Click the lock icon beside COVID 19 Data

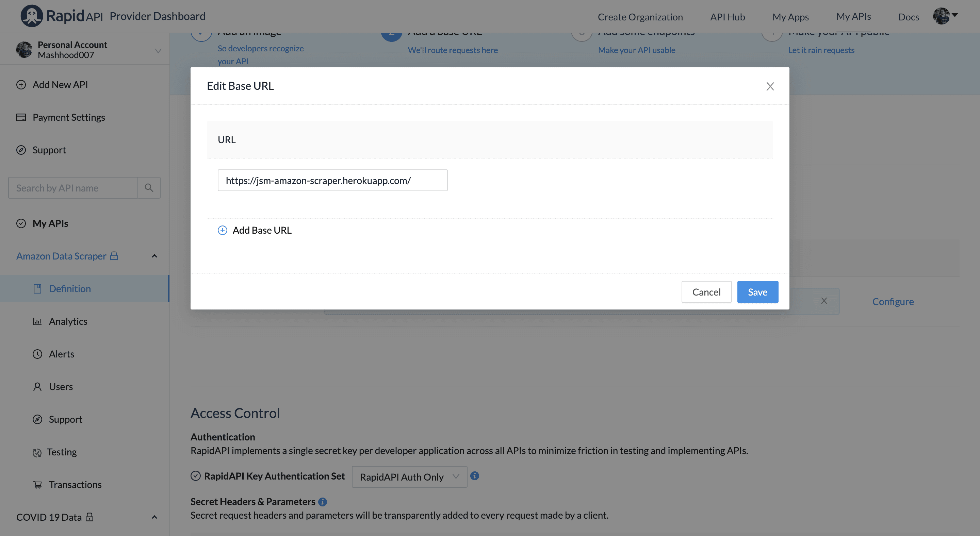[x=89, y=517]
